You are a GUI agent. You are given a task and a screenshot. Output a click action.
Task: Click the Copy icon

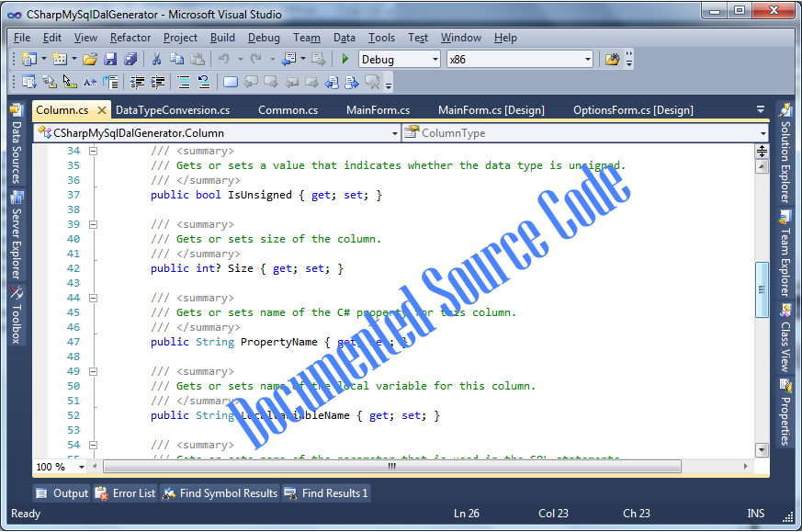[x=177, y=60]
